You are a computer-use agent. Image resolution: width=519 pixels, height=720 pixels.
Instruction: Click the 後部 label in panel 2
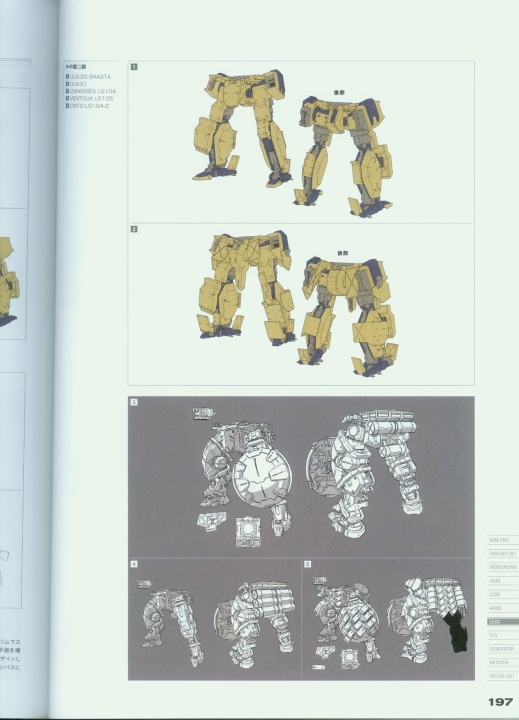[343, 253]
